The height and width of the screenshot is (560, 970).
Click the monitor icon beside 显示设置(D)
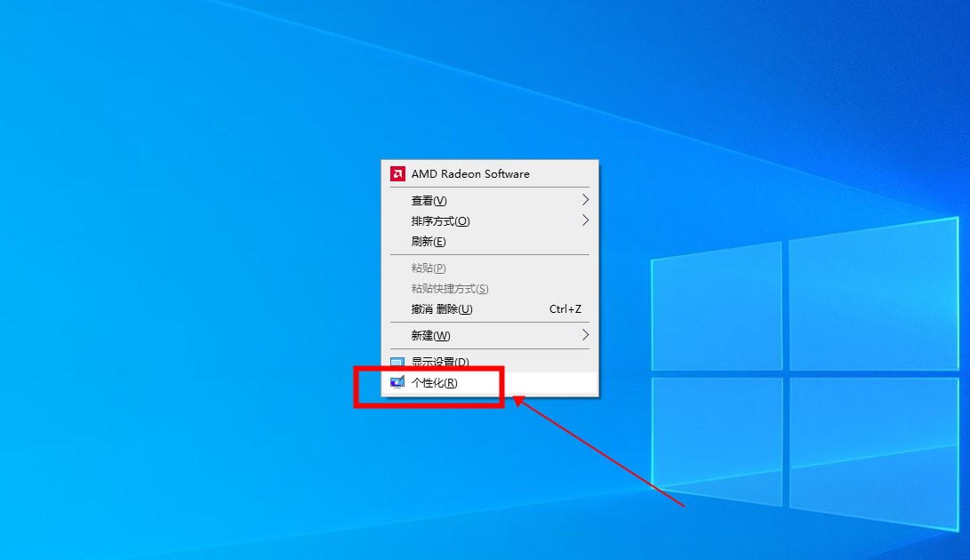[x=397, y=363]
